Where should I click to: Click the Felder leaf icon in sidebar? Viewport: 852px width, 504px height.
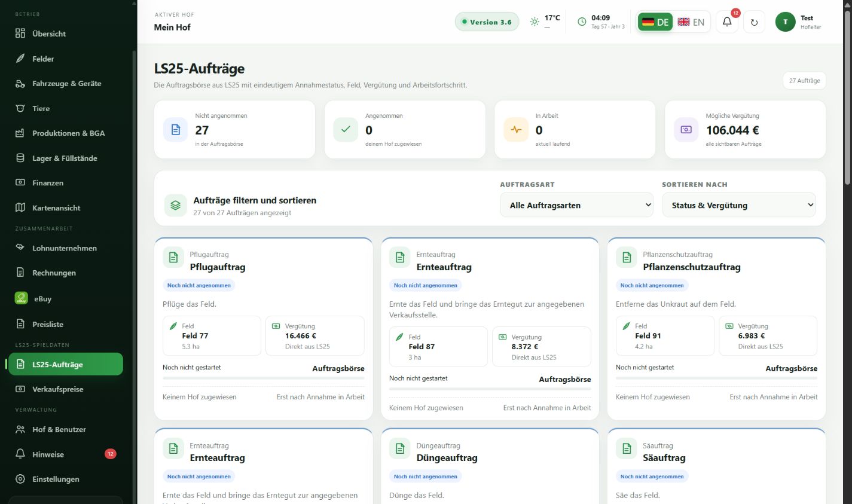20,59
